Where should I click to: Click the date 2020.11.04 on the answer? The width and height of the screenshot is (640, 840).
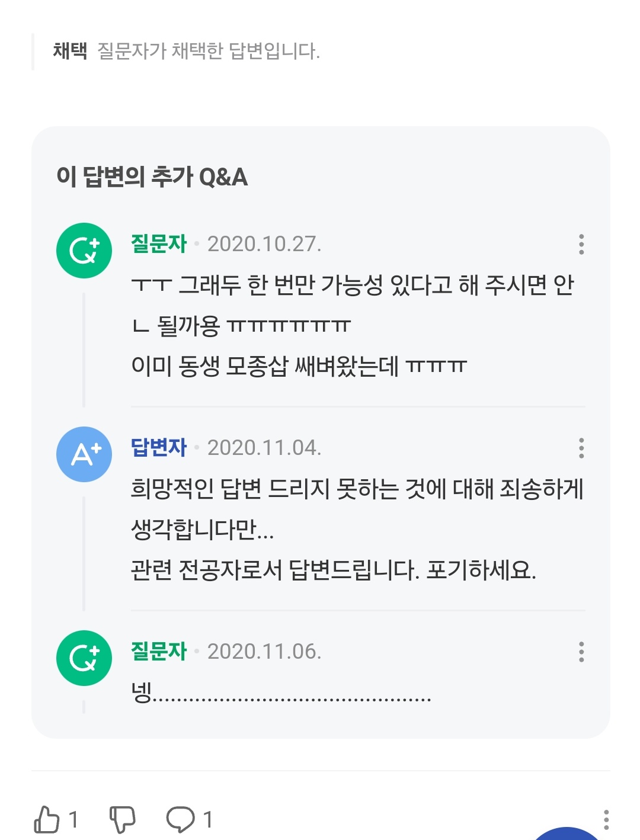265,449
